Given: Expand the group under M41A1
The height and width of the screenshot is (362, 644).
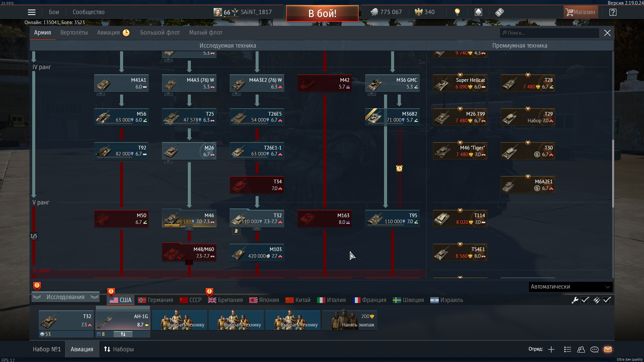Looking at the screenshot, I should click(x=101, y=94).
